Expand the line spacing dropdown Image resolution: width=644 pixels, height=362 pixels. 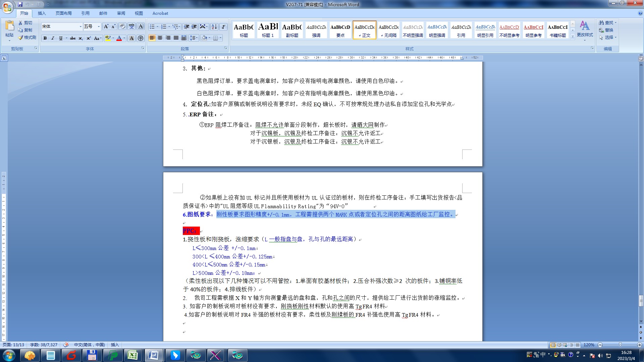(x=197, y=38)
